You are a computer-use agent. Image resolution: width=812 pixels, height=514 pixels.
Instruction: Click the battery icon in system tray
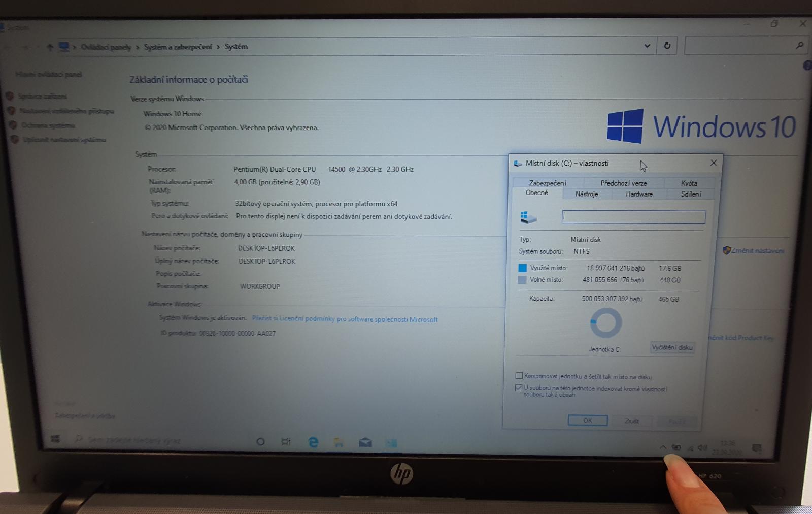click(676, 447)
